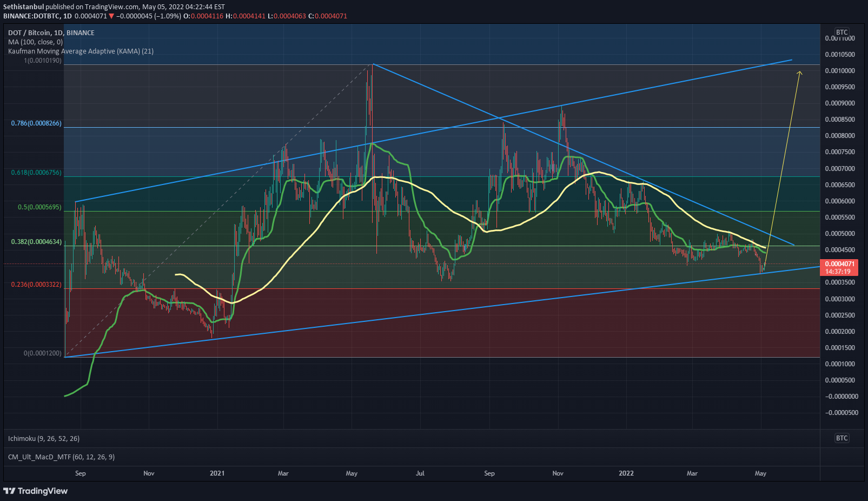Click the red current price tag 0.0004071
Viewport: 868px width, 501px height.
839,263
